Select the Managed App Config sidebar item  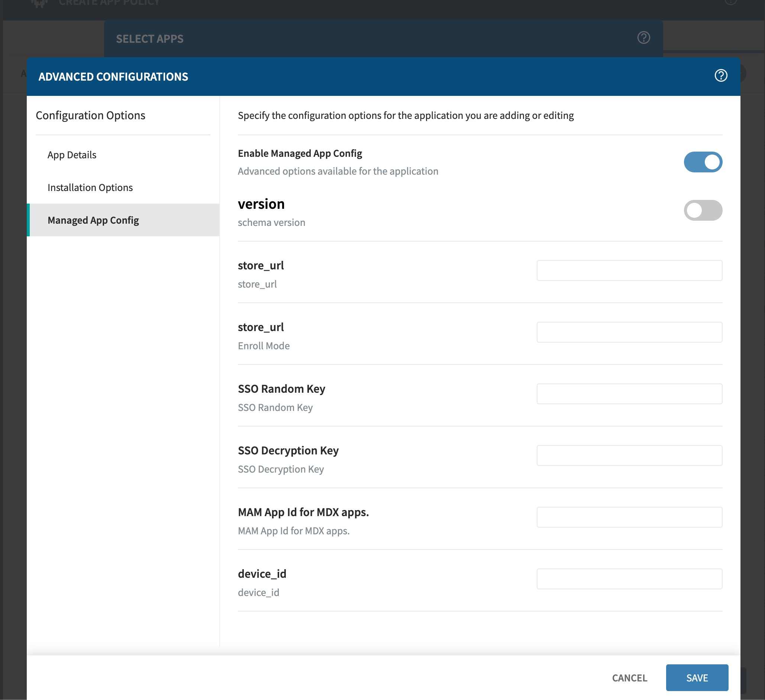93,220
